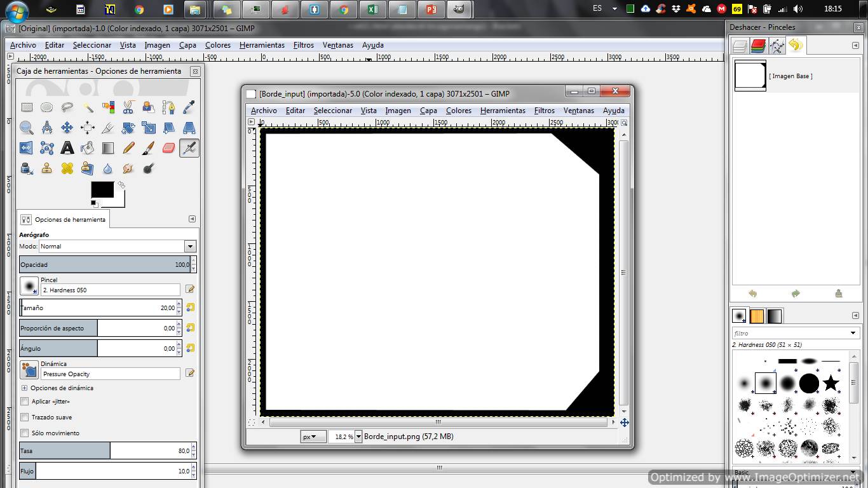This screenshot has height=488, width=868.
Task: Select the Alignment tool
Action: [88, 128]
